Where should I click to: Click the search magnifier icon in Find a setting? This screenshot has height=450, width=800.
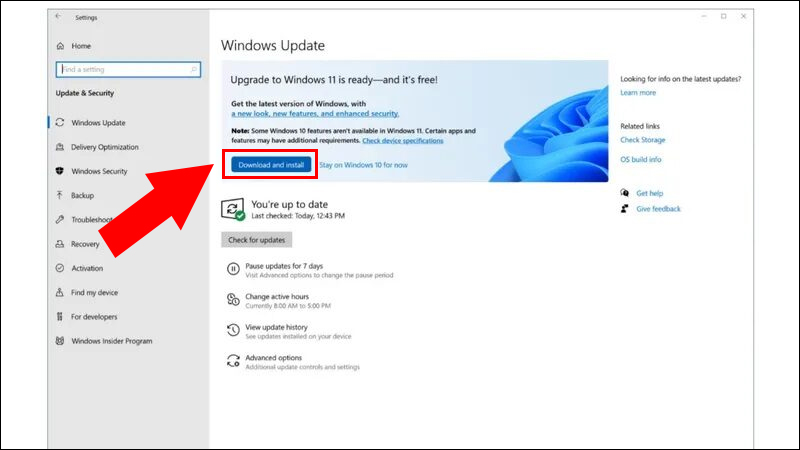point(194,69)
